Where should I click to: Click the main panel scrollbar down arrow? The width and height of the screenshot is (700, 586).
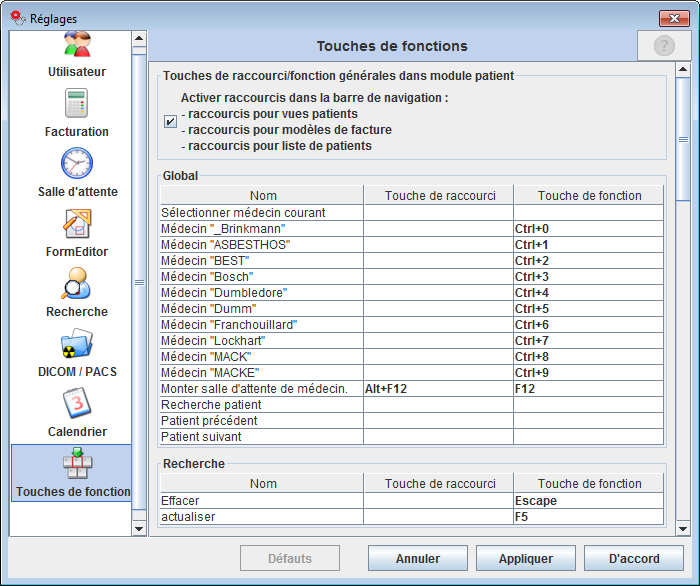tap(683, 527)
